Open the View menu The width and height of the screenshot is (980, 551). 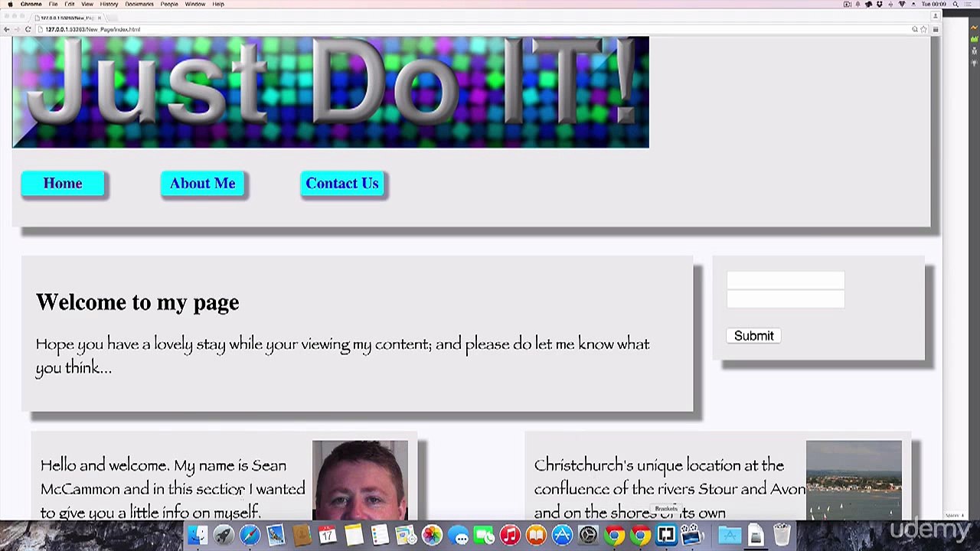point(87,4)
